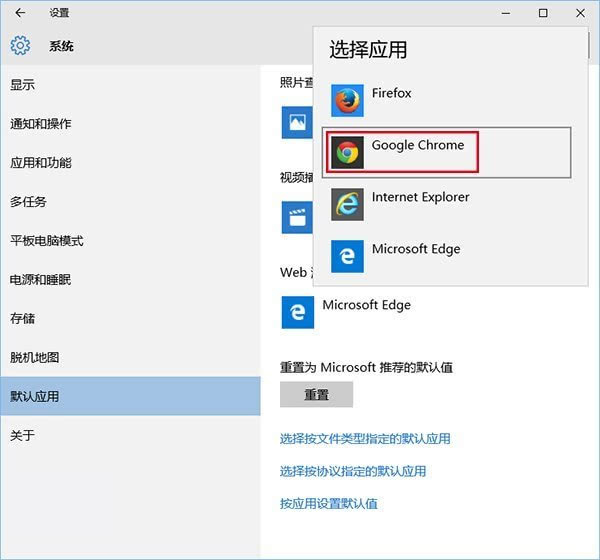Open 按应用设置默认值 link
This screenshot has height=560, width=600.
pyautogui.click(x=329, y=504)
